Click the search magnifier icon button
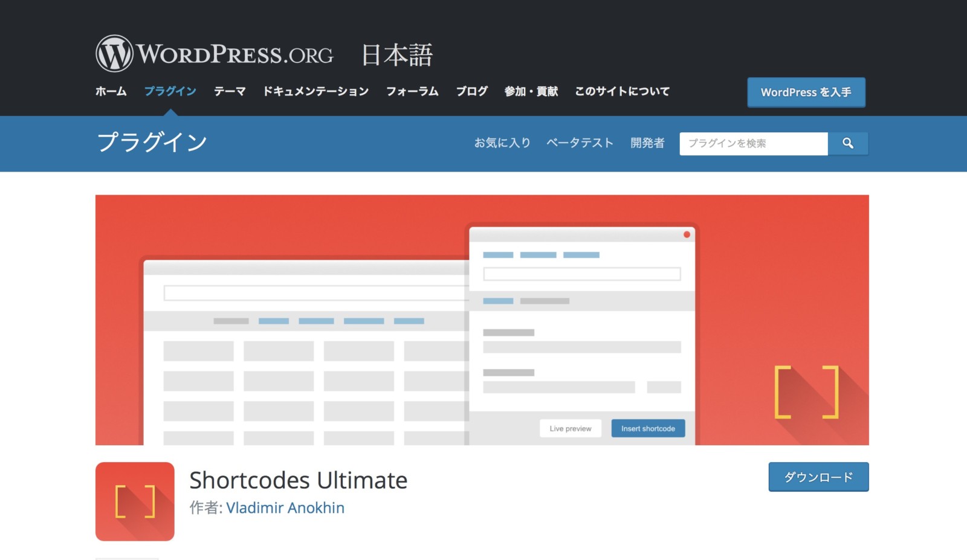 848,143
